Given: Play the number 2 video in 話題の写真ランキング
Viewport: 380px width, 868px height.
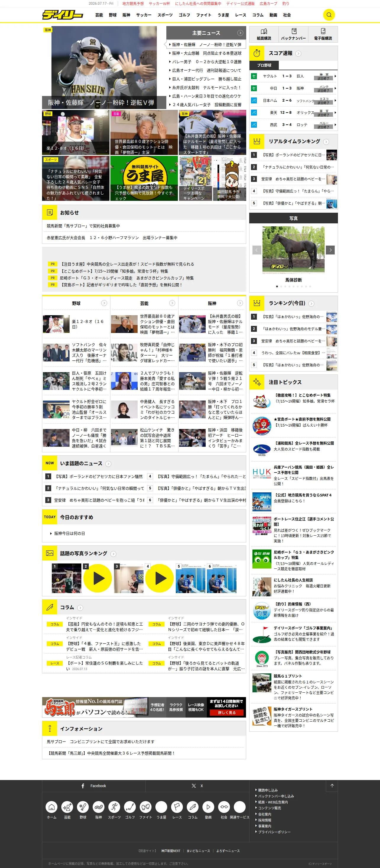Looking at the screenshot, I should point(98,578).
